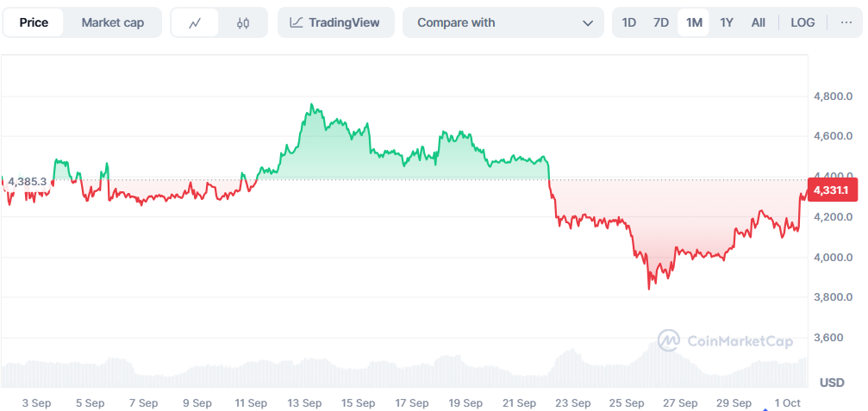Open the more options ellipsis menu
Image resolution: width=868 pixels, height=411 pixels.
tap(845, 22)
